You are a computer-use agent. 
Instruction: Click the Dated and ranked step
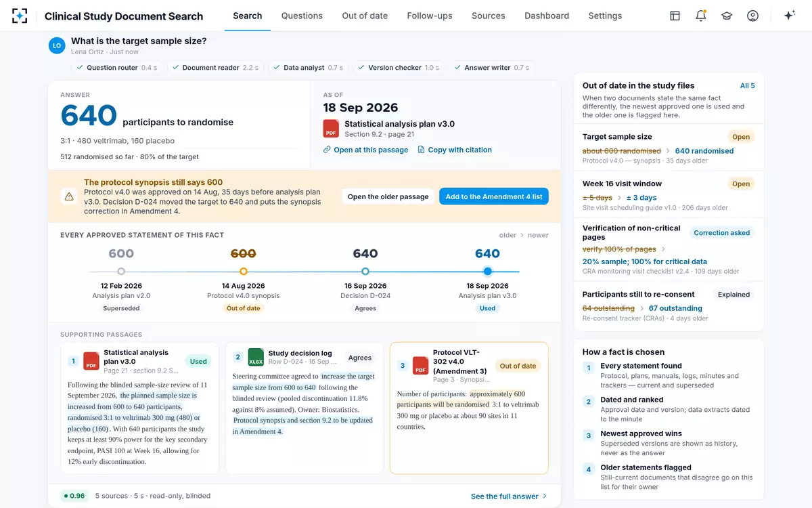[669, 409]
